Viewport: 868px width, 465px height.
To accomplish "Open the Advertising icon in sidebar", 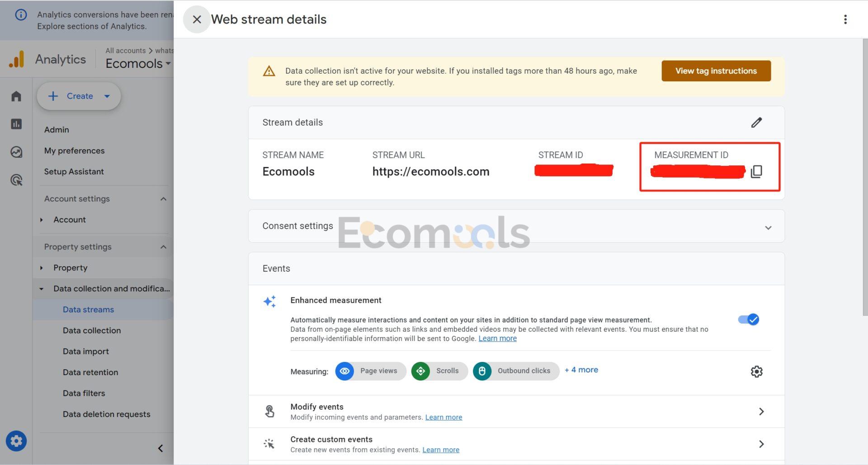I will [16, 180].
